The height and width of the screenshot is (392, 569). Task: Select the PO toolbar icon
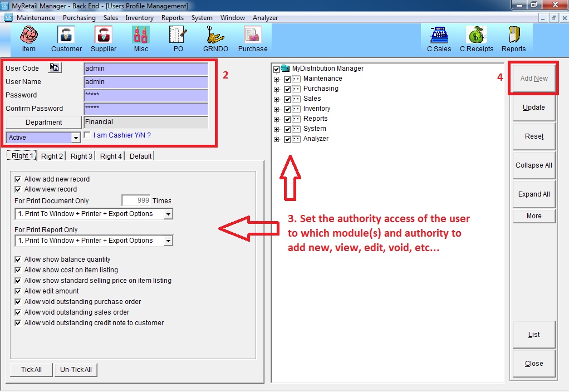178,37
